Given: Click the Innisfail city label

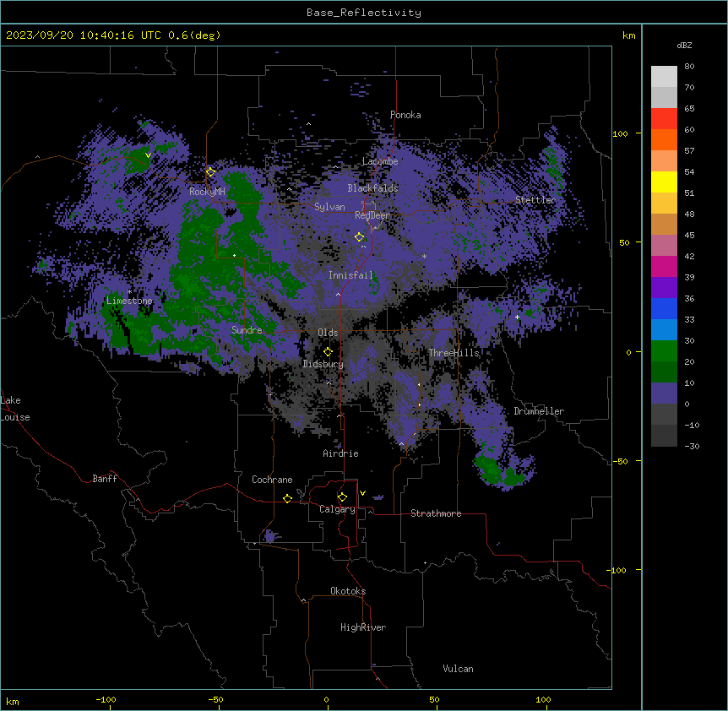Looking at the screenshot, I should [350, 275].
